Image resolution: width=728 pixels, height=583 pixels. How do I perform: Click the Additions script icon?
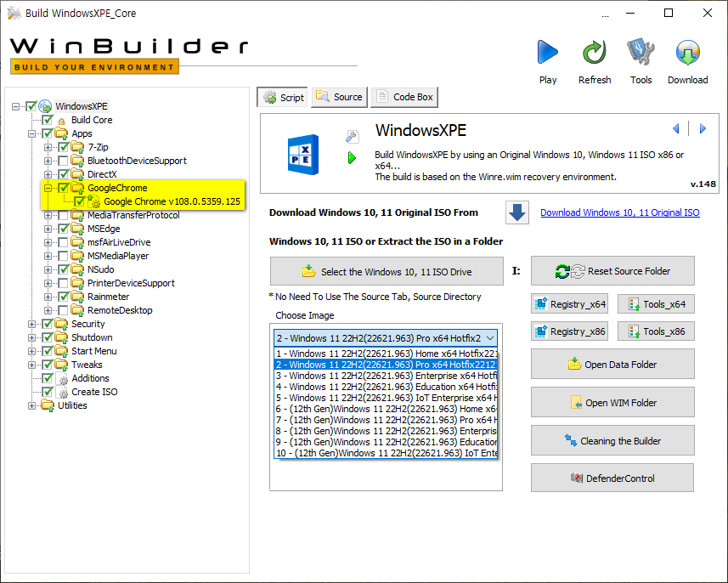62,378
